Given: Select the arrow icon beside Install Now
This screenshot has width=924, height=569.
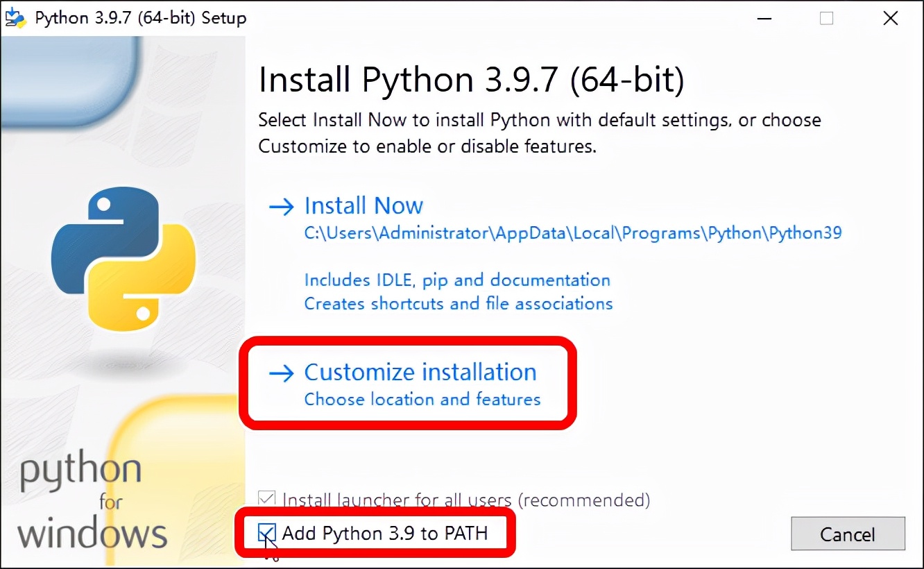Looking at the screenshot, I should tap(282, 206).
